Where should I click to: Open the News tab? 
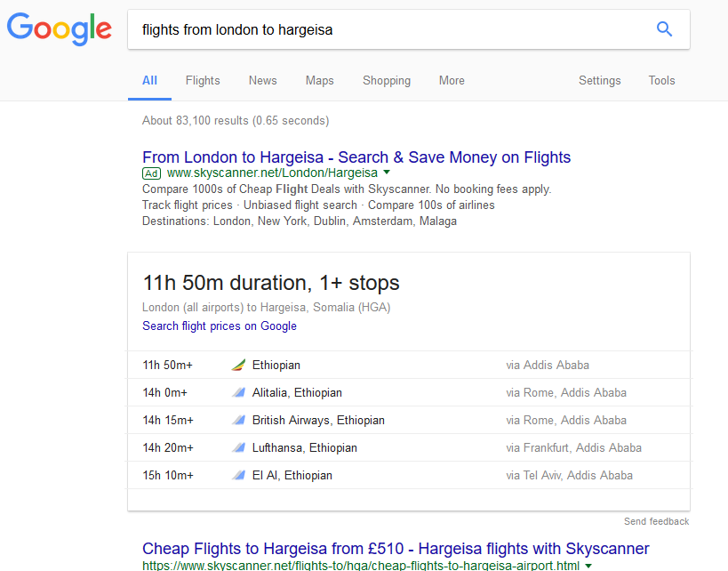262,80
